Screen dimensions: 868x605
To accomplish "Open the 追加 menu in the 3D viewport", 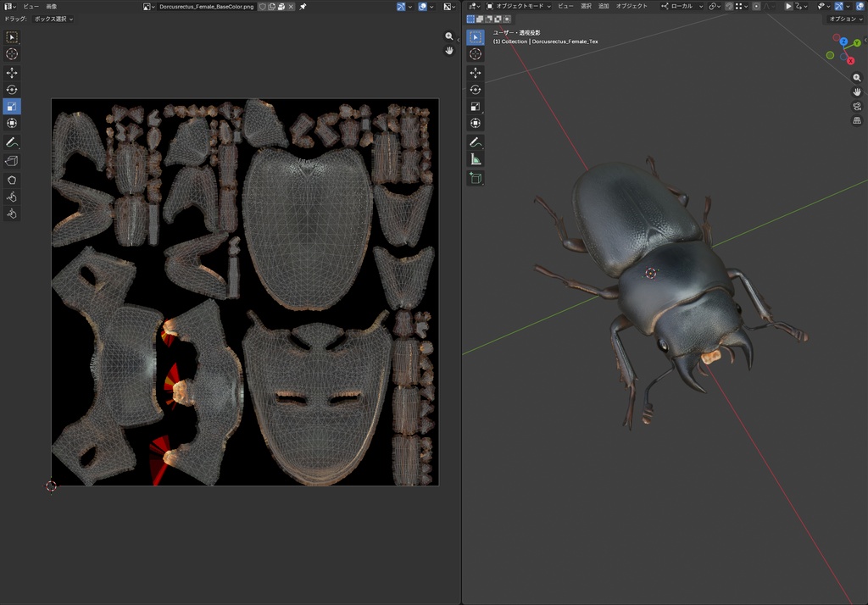I will (x=604, y=6).
